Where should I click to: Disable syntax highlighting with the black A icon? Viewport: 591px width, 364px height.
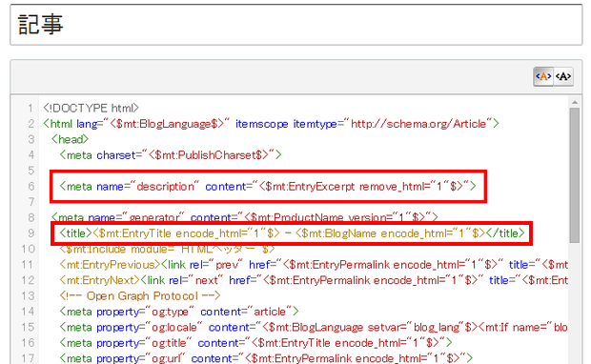coord(563,76)
